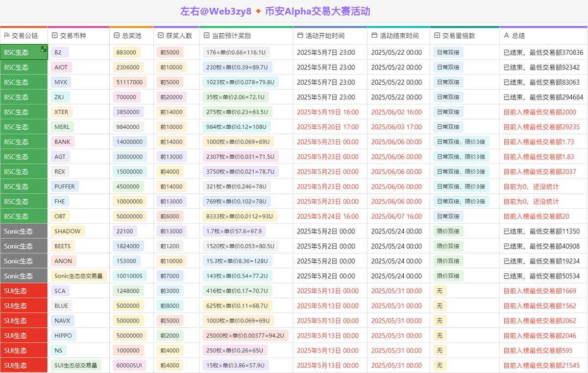This screenshot has width=588, height=373.
Task: Select the MYX token tag
Action: (61, 82)
